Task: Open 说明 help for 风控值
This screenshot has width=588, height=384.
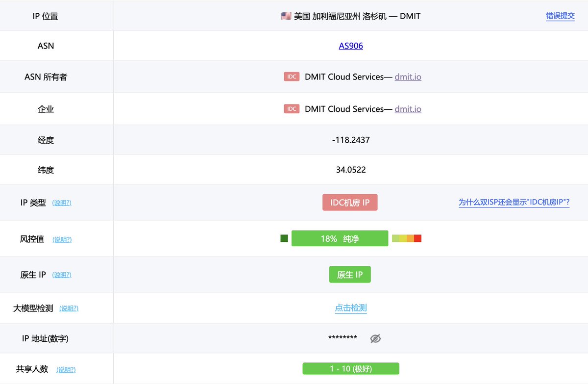Action: coord(62,239)
